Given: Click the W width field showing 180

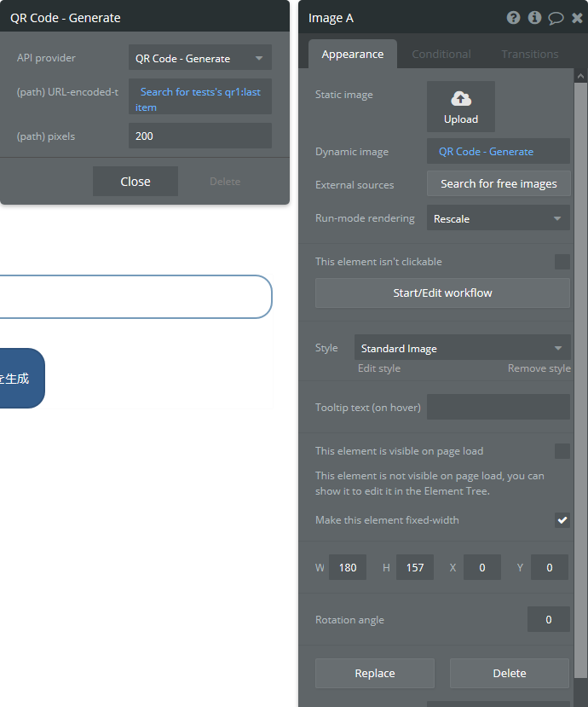Looking at the screenshot, I should pos(348,567).
